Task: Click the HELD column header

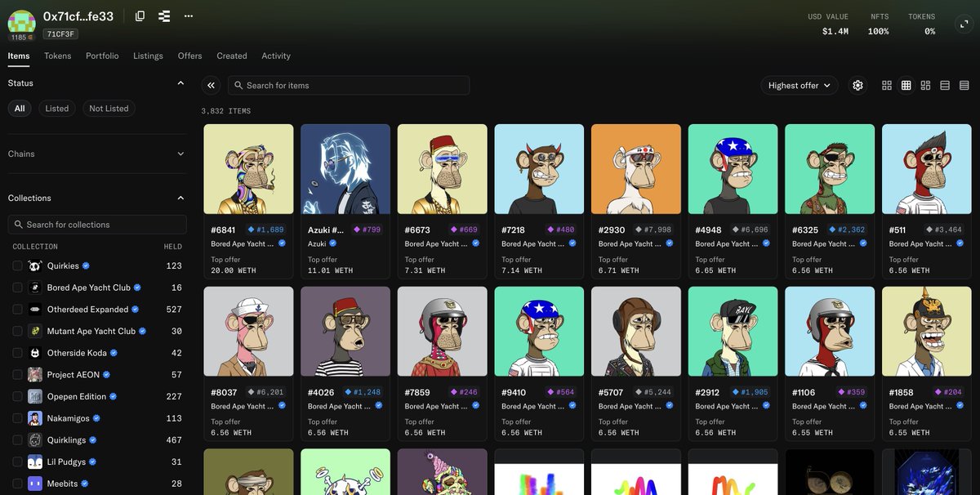Action: click(x=173, y=246)
